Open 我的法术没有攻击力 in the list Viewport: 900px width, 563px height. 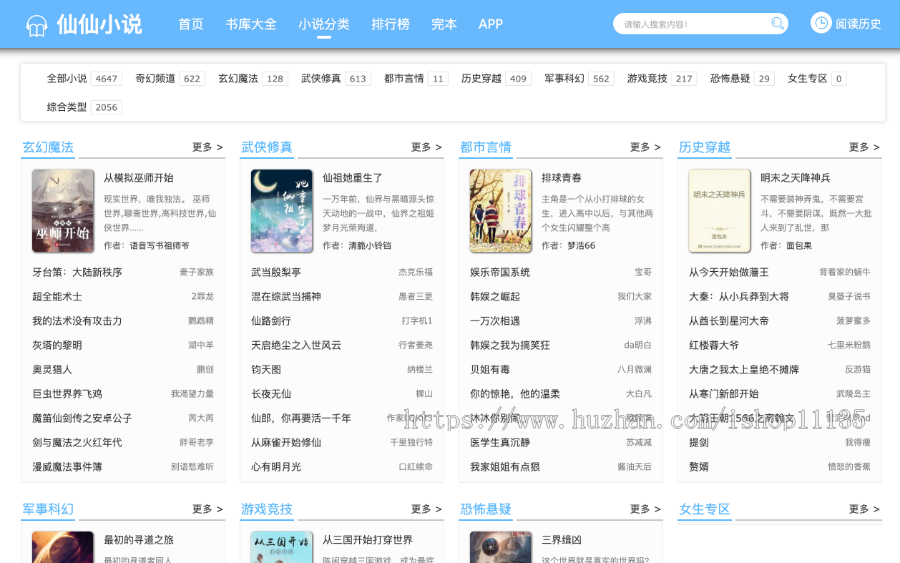pos(77,321)
